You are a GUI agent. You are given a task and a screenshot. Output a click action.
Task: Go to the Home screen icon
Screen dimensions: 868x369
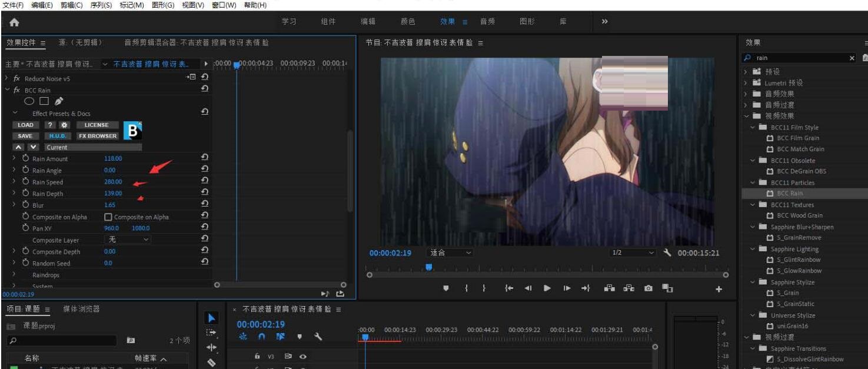(x=14, y=22)
